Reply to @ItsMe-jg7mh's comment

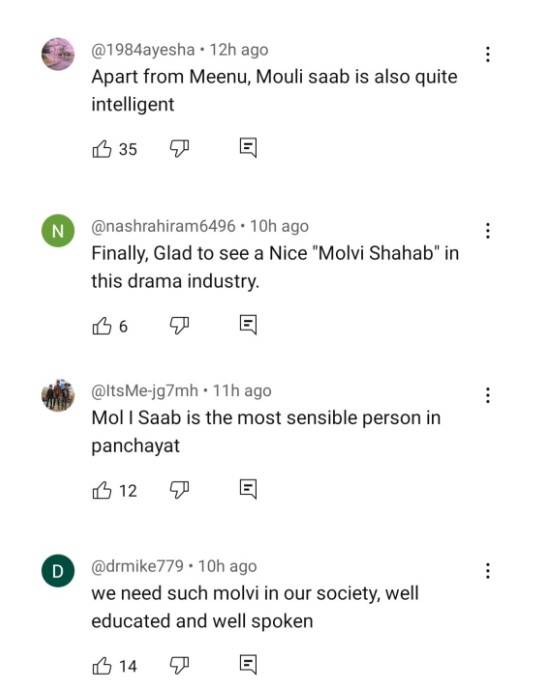(248, 489)
